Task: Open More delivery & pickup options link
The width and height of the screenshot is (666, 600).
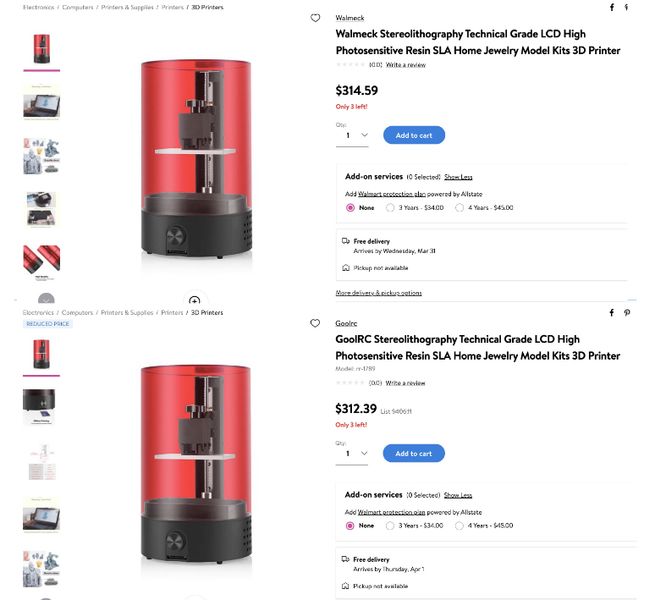Action: pyautogui.click(x=379, y=293)
